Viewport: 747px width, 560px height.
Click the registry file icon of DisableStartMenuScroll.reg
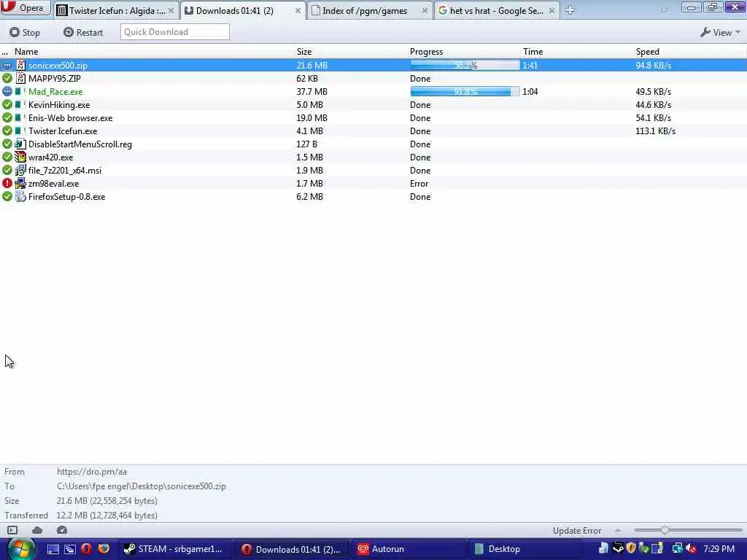pyautogui.click(x=20, y=144)
